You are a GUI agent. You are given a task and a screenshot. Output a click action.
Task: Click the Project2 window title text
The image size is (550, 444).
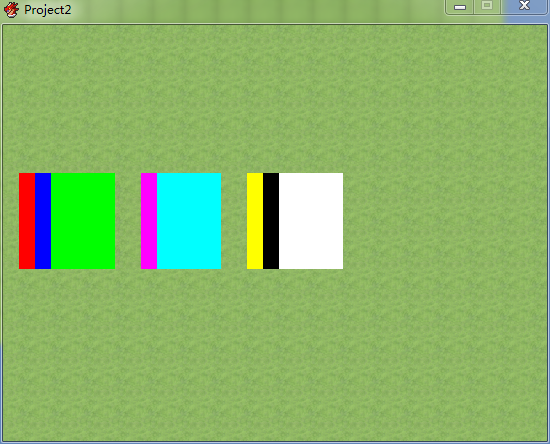click(x=48, y=10)
